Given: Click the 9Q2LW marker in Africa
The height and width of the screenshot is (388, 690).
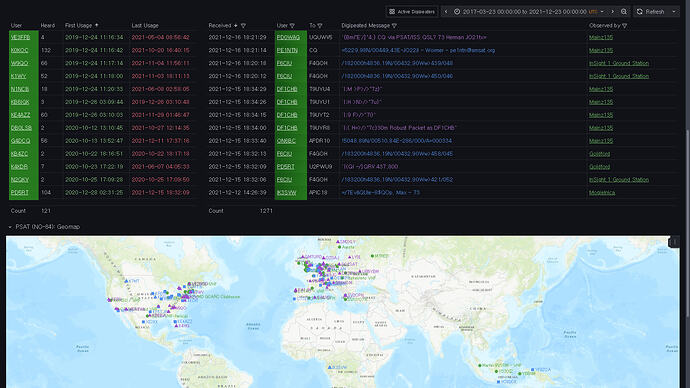Looking at the screenshot, I should (330, 367).
